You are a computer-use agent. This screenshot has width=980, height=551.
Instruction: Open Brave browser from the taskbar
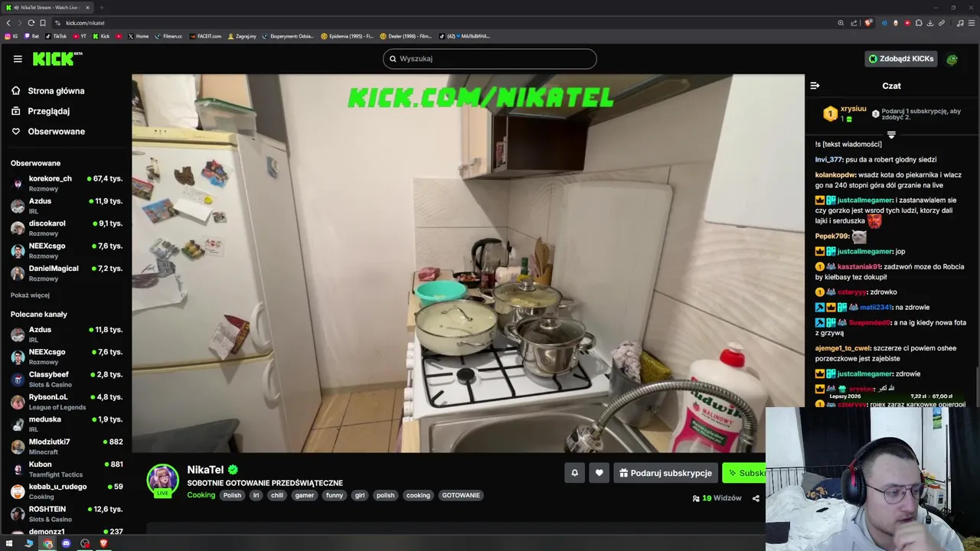[x=103, y=543]
